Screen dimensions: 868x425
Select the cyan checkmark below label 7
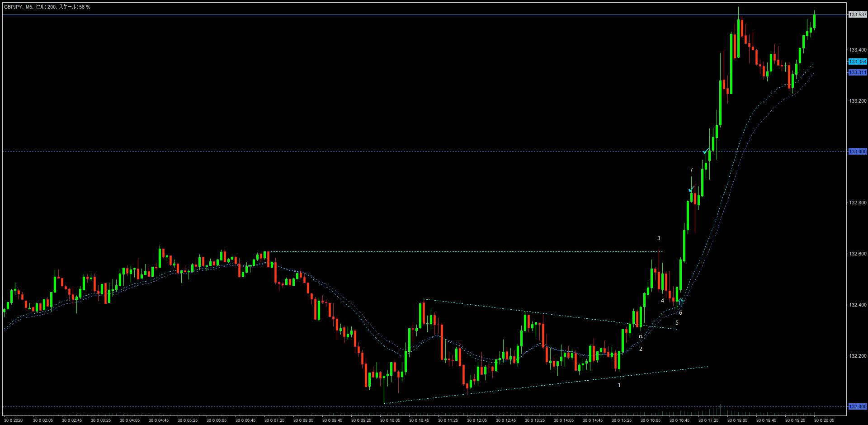(x=692, y=189)
